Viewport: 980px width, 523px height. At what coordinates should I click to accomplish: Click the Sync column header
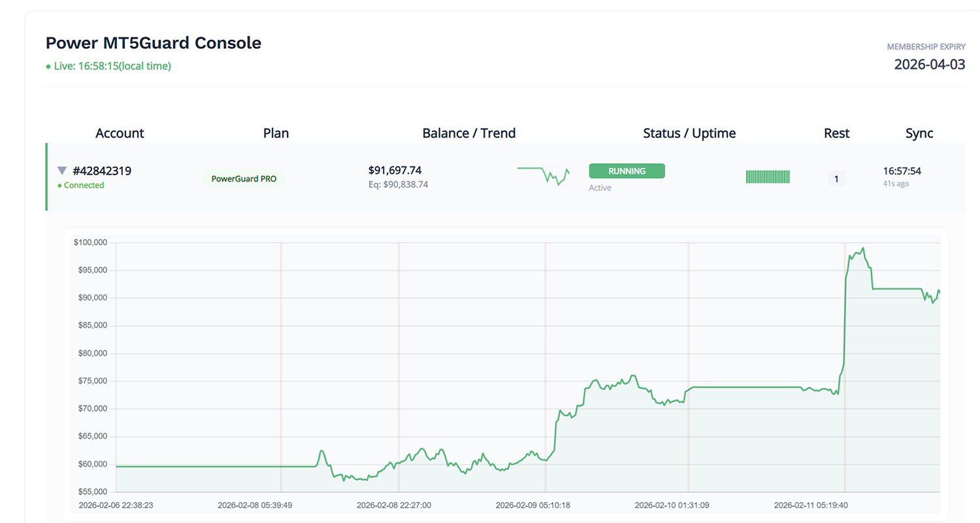[x=919, y=133]
